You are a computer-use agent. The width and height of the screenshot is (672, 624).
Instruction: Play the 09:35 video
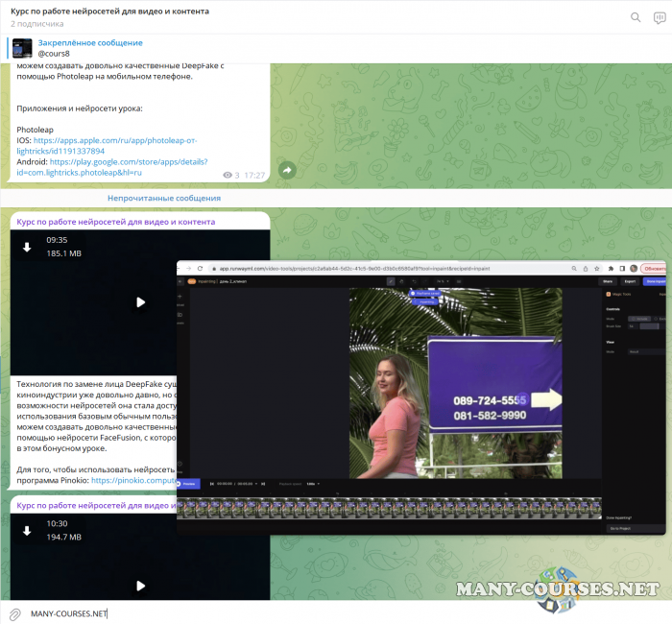(x=140, y=301)
